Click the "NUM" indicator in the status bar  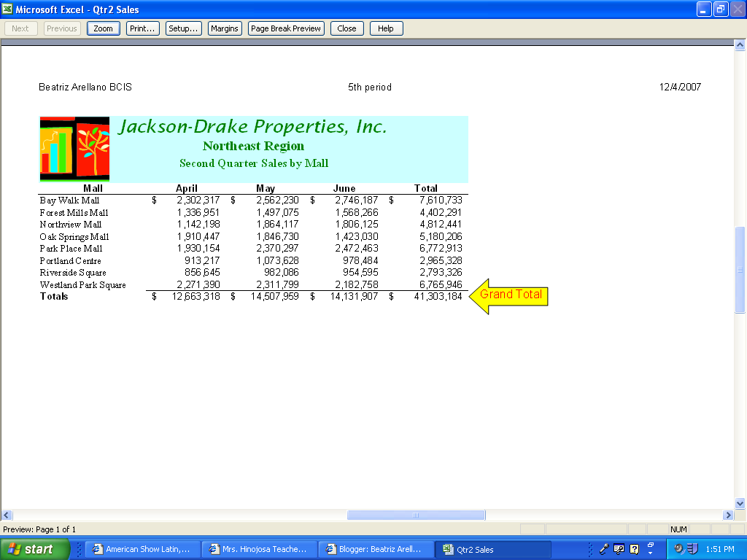(x=678, y=529)
